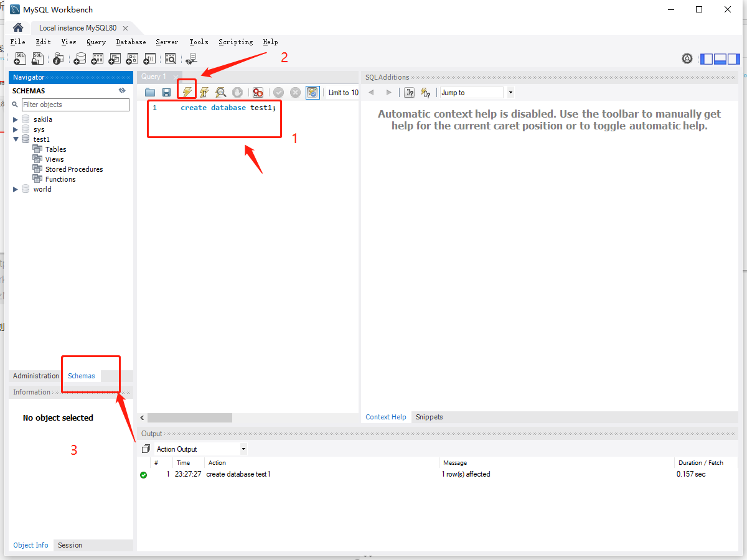The width and height of the screenshot is (747, 560).
Task: Expand the world schema
Action: [x=16, y=189]
